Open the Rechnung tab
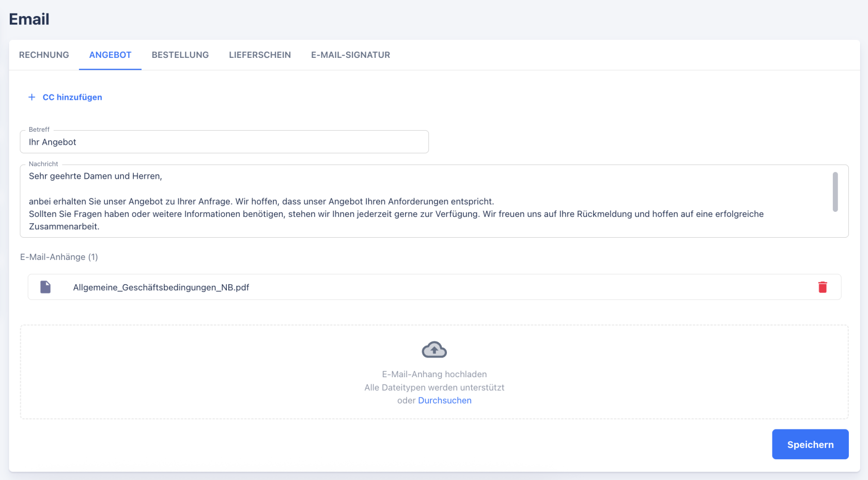Image resolution: width=868 pixels, height=480 pixels. click(44, 55)
